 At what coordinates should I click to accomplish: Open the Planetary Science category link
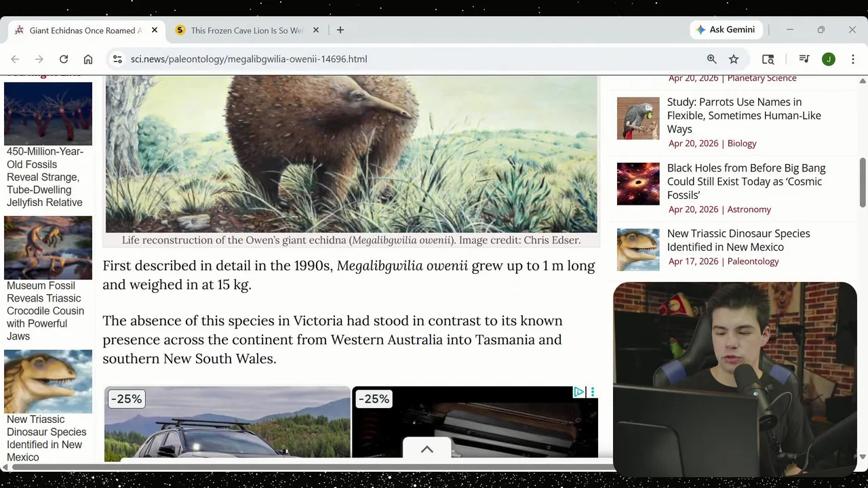[762, 78]
